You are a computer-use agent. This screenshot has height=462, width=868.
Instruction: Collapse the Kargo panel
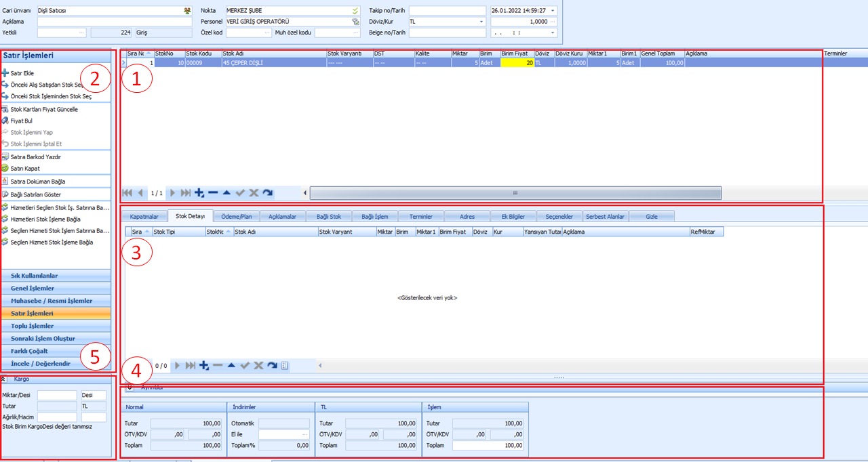[x=4, y=379]
